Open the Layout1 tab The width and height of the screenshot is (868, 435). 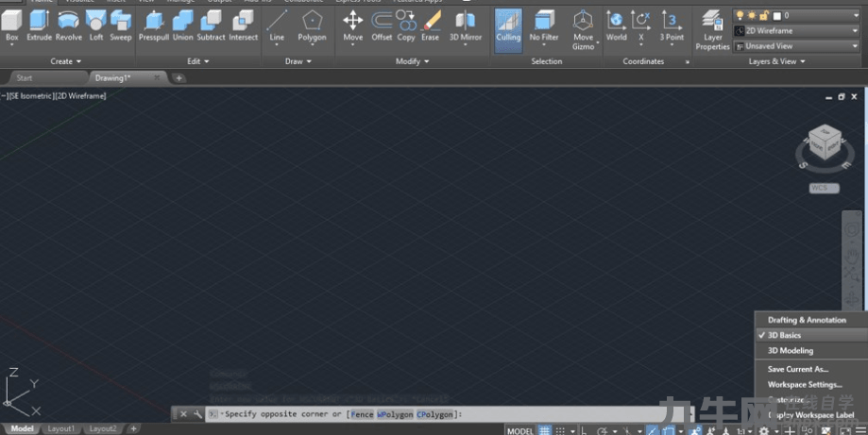tap(60, 428)
